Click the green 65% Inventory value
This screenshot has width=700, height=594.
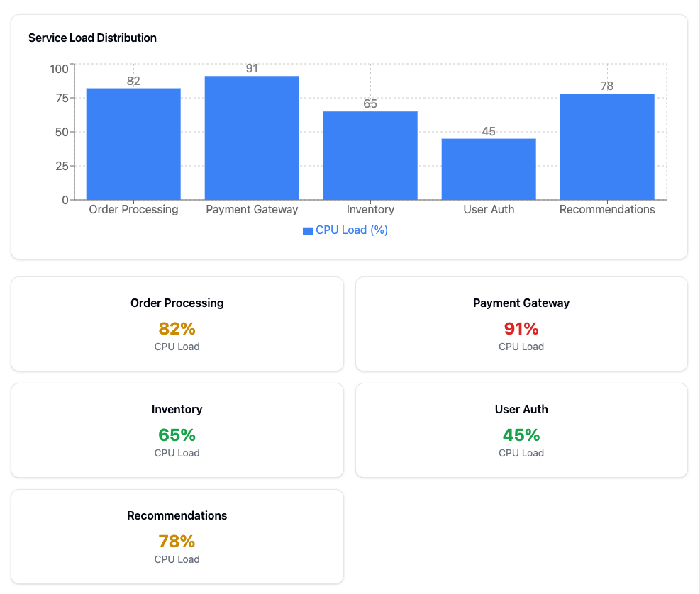177,435
